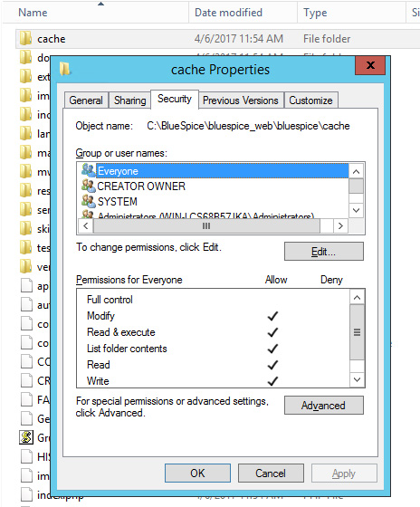Click the Everyone group icon

pos(88,170)
